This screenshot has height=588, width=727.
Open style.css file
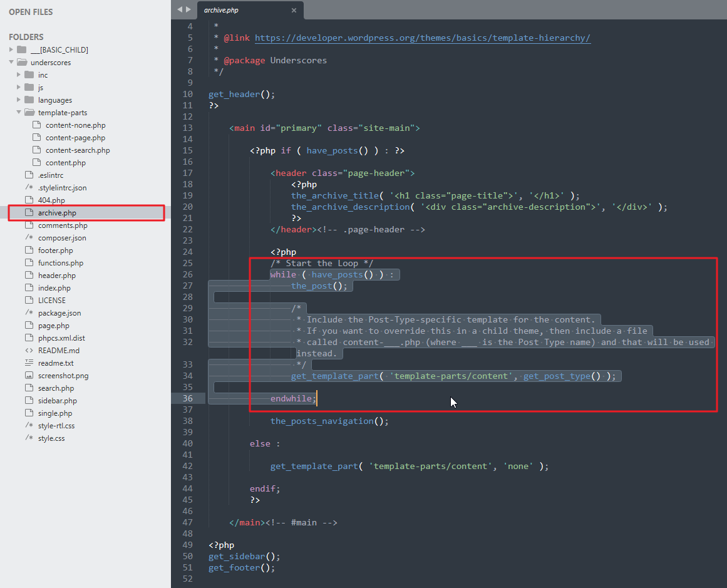[x=51, y=438]
